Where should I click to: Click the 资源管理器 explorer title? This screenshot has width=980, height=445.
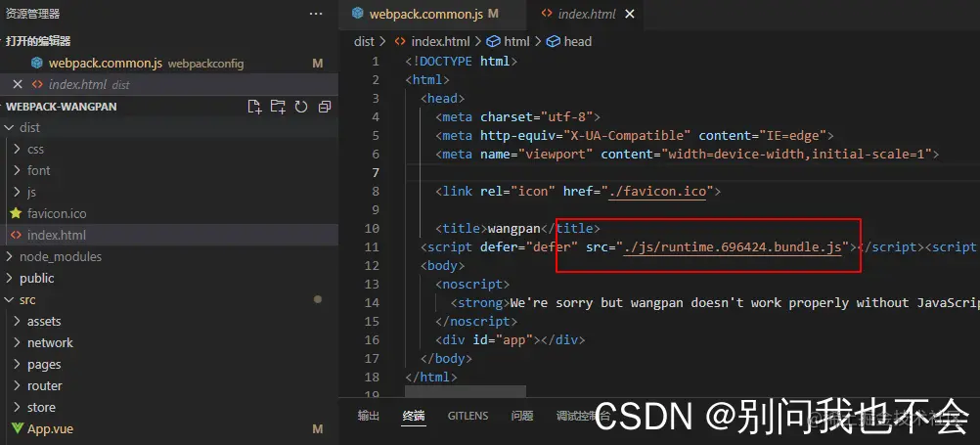click(33, 14)
